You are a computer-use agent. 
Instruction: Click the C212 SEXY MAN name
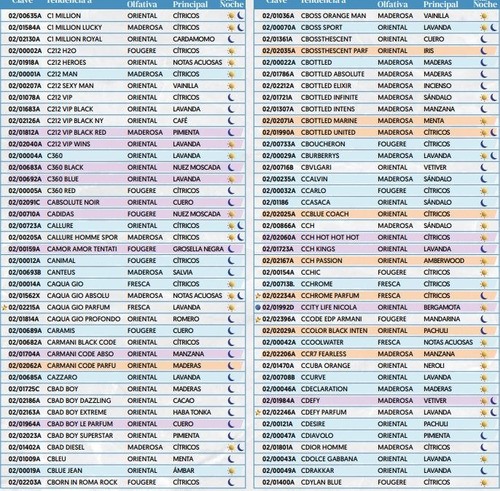70,86
